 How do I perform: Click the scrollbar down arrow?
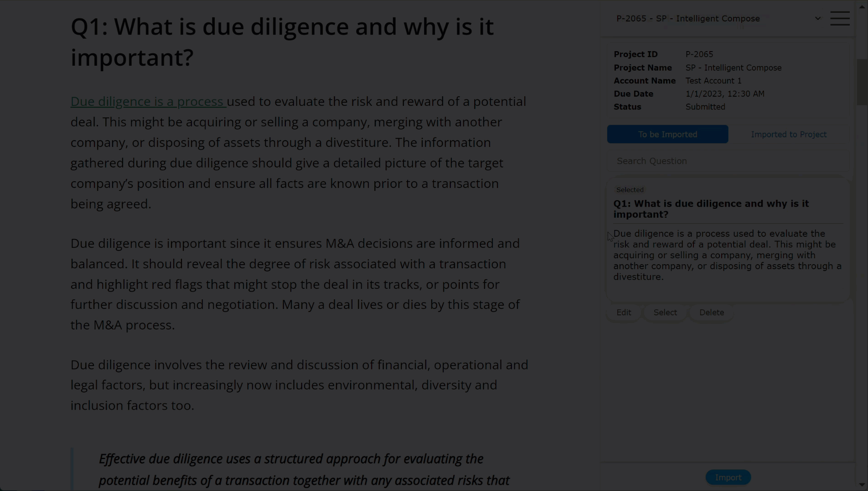point(862,485)
